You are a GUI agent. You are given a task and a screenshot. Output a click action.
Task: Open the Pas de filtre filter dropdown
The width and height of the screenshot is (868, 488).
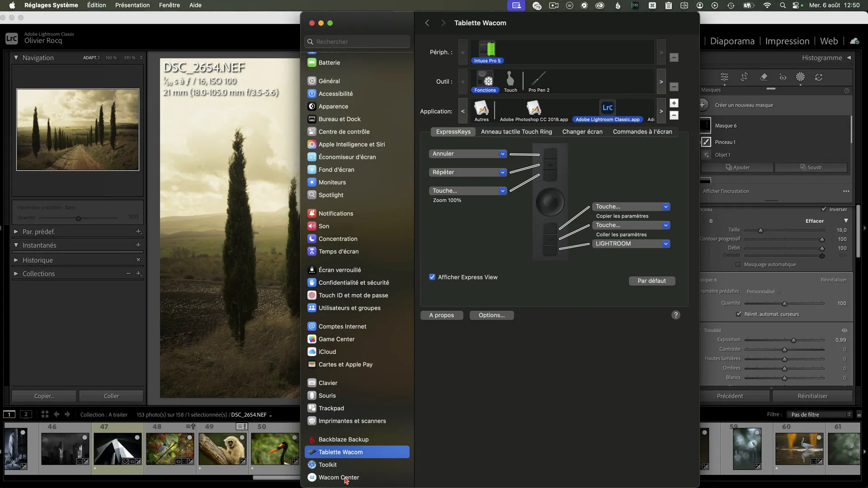tap(820, 414)
